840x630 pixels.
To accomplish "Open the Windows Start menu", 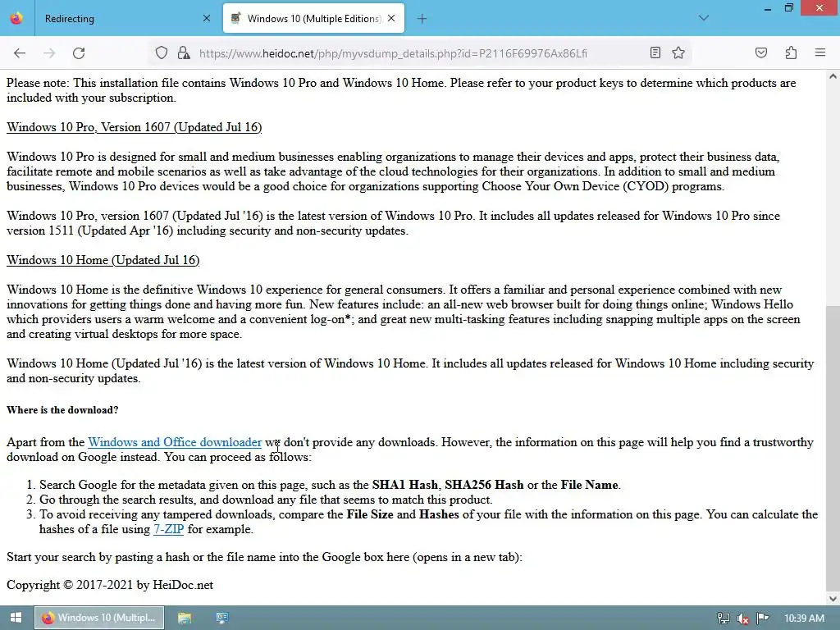I will [16, 618].
